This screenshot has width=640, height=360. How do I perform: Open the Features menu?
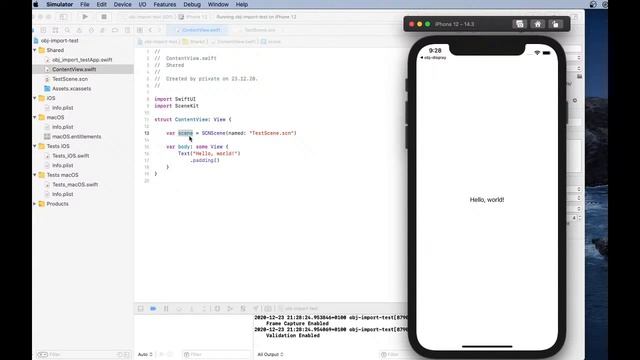pos(165,4)
